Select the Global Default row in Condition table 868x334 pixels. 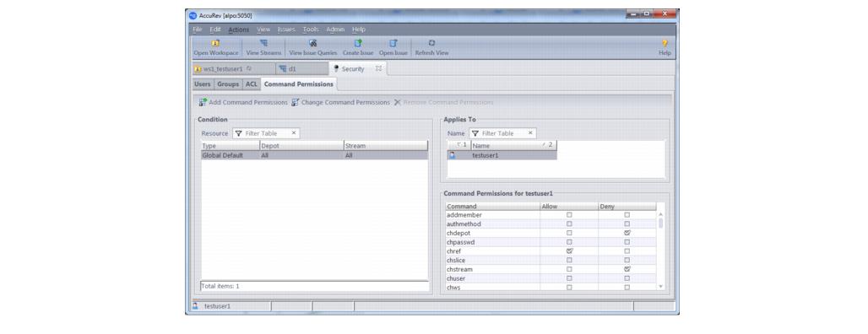click(x=314, y=156)
